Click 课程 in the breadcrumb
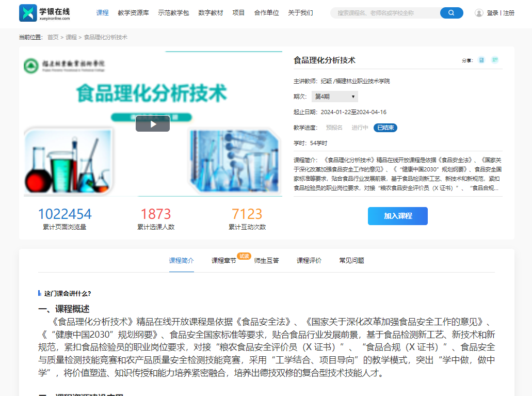The width and height of the screenshot is (532, 396). click(x=71, y=37)
